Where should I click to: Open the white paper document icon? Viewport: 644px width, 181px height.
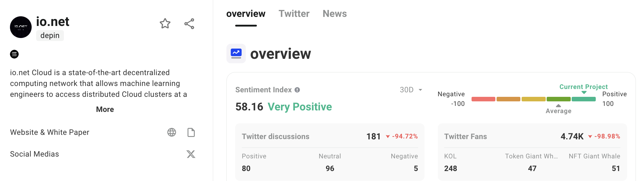click(x=191, y=132)
